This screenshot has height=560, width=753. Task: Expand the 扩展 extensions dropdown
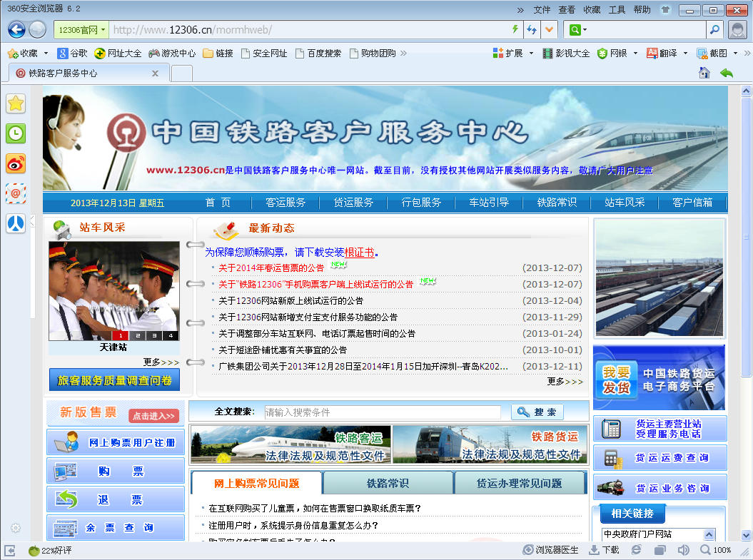[x=531, y=54]
